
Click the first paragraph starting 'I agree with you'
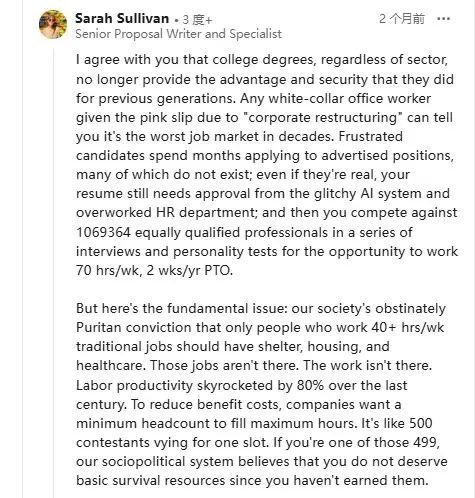(x=267, y=165)
